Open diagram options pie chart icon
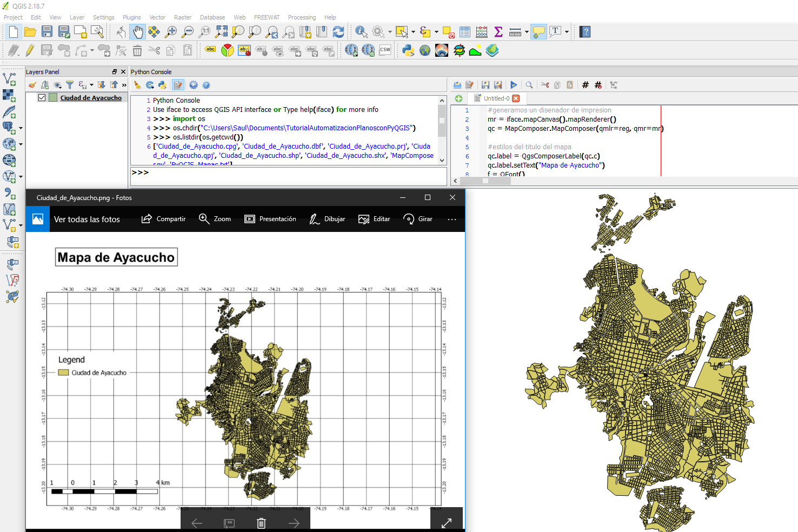Image resolution: width=798 pixels, height=532 pixels. pos(228,50)
